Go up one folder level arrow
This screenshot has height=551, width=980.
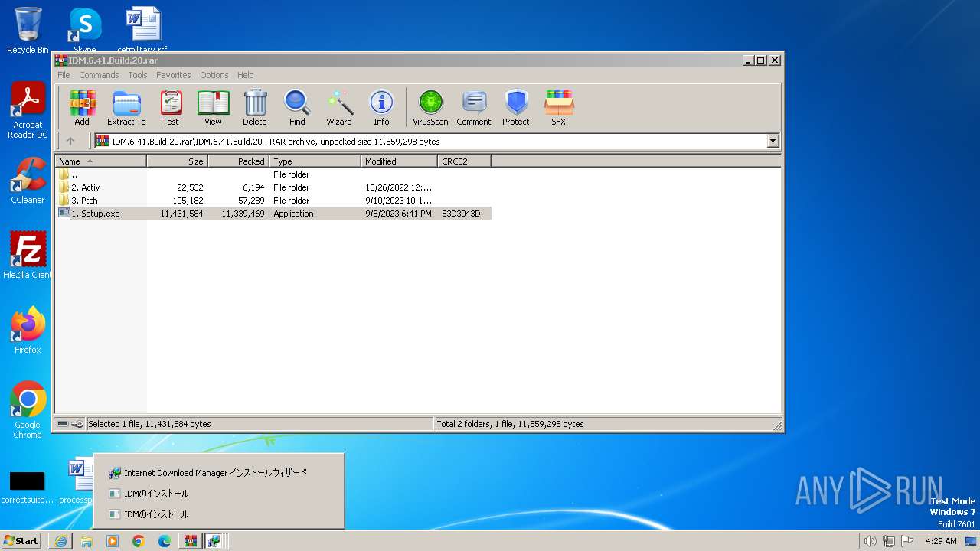[x=70, y=141]
